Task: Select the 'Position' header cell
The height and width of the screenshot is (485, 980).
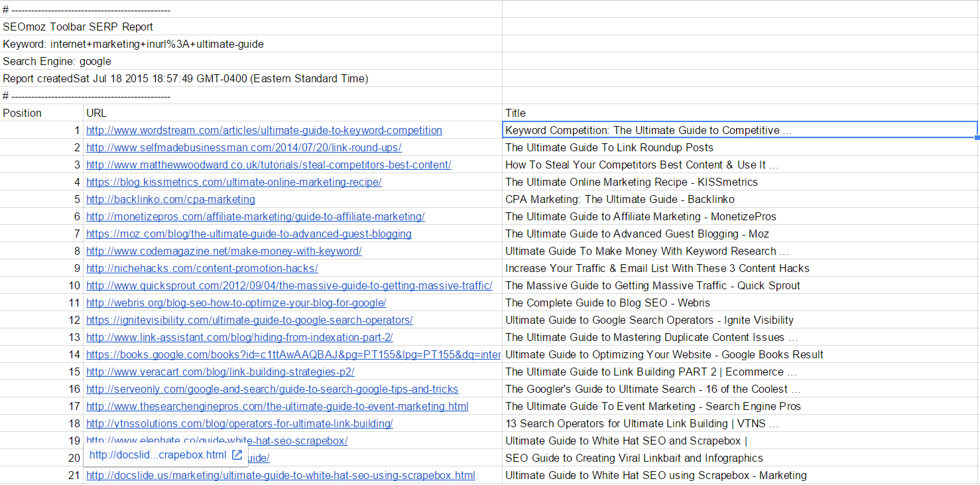Action: (x=42, y=113)
